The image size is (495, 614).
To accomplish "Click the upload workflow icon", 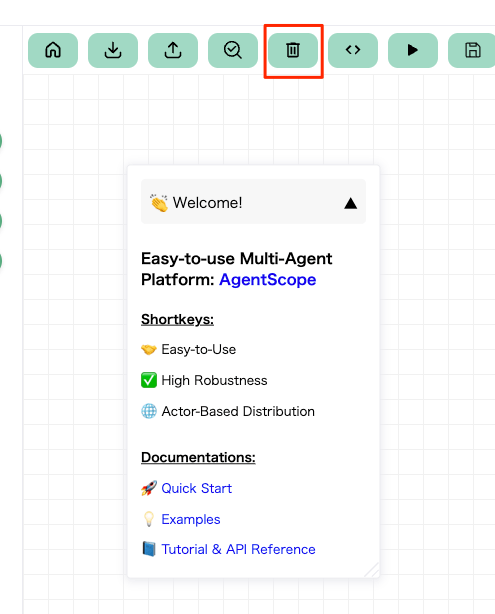I will point(173,50).
